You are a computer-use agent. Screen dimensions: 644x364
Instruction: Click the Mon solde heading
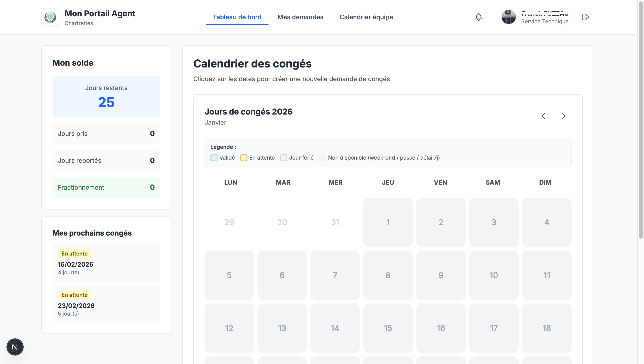click(73, 63)
